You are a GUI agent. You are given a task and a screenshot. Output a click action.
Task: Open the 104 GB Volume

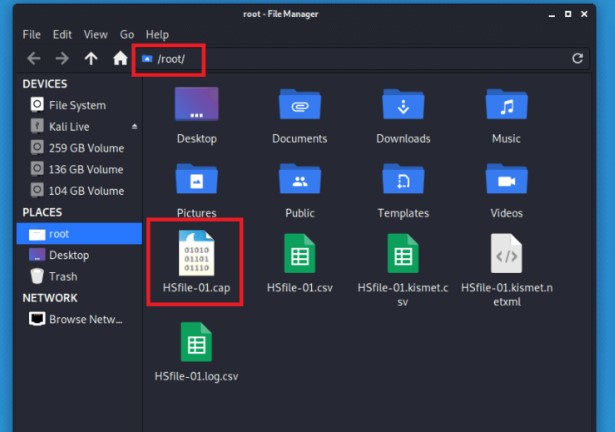[x=79, y=191]
